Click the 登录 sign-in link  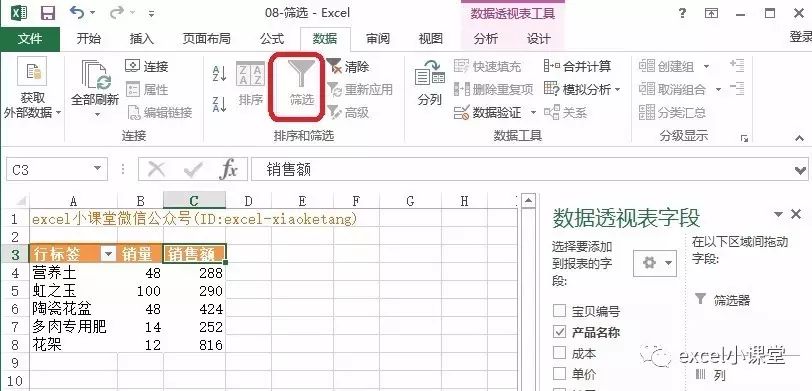(800, 37)
